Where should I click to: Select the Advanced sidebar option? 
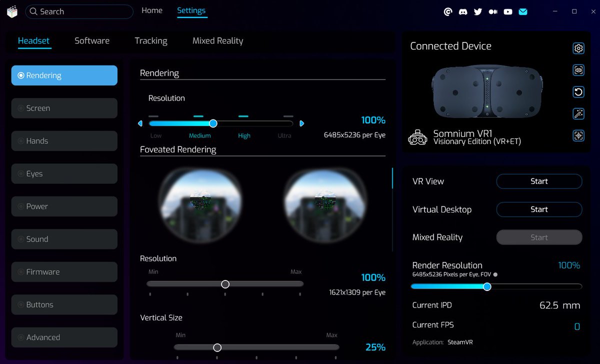click(64, 337)
